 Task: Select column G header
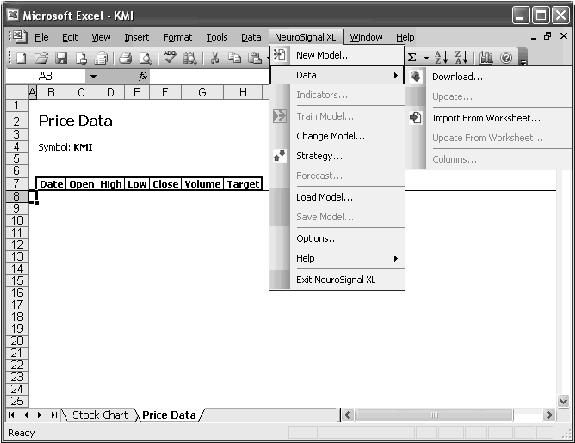[202, 92]
